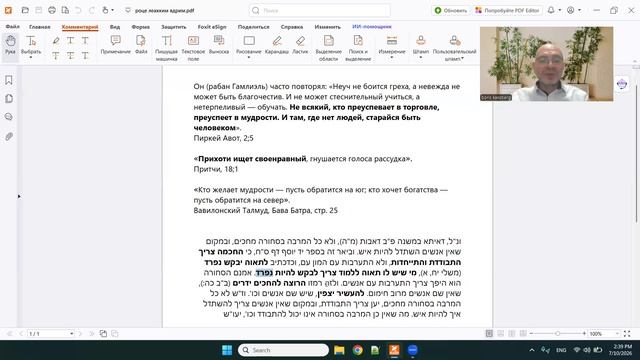Screen dimensions: 640x360
Task: Pick the Ластик eraser tool
Action: point(300,44)
